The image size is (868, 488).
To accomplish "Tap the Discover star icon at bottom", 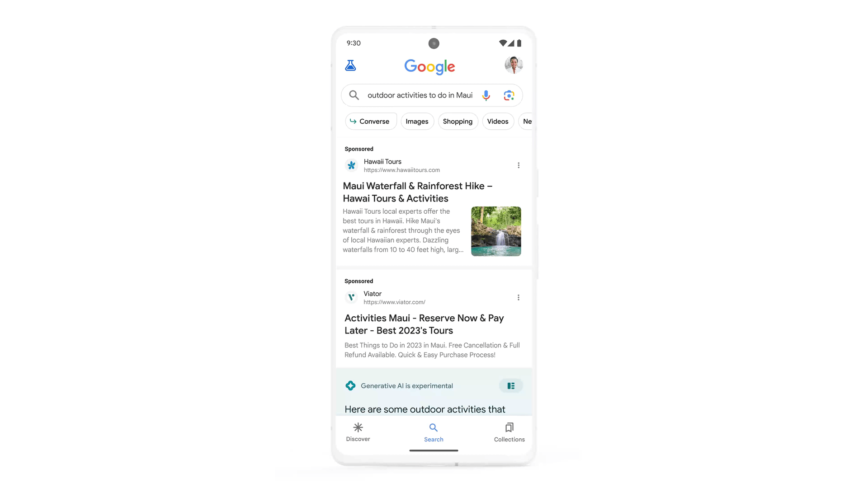I will pos(359,427).
